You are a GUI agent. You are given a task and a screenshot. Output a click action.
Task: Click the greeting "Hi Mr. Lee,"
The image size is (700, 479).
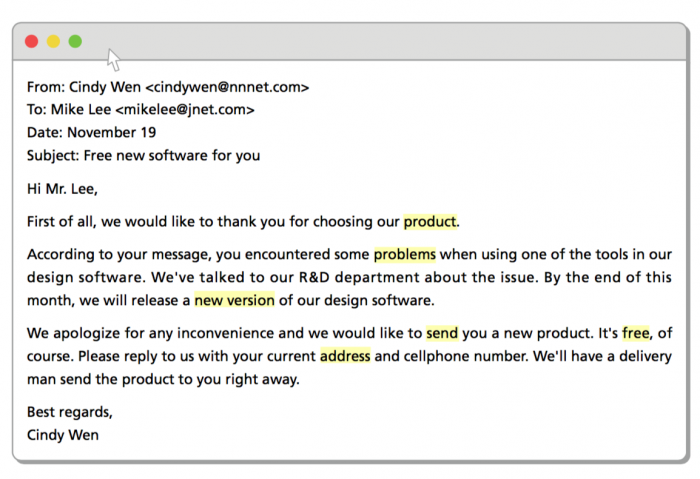(62, 189)
